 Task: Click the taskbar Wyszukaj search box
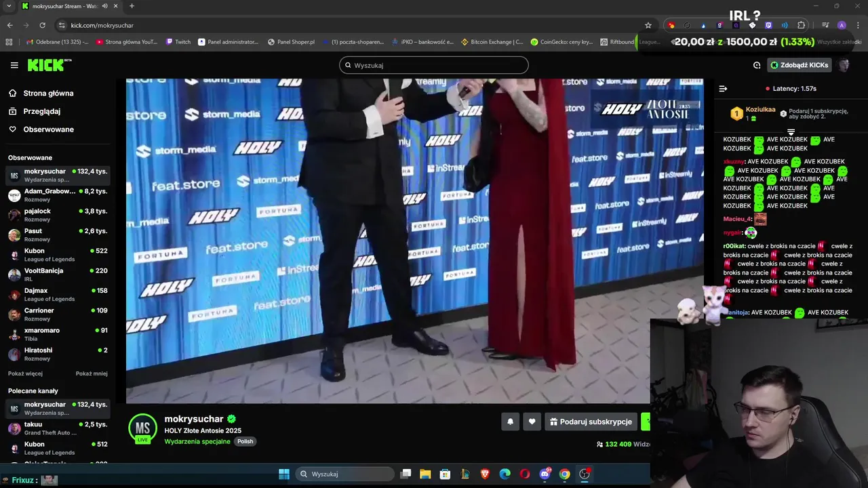pyautogui.click(x=344, y=474)
